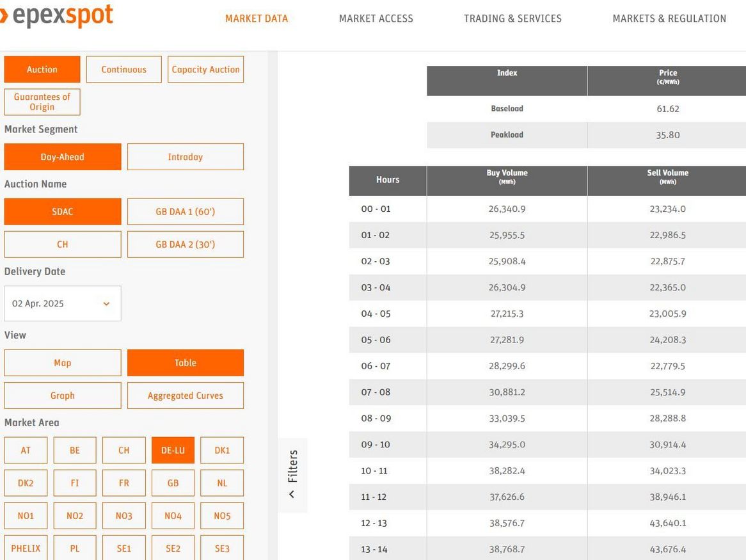Select NL market area
This screenshot has width=746, height=560.
(x=222, y=483)
